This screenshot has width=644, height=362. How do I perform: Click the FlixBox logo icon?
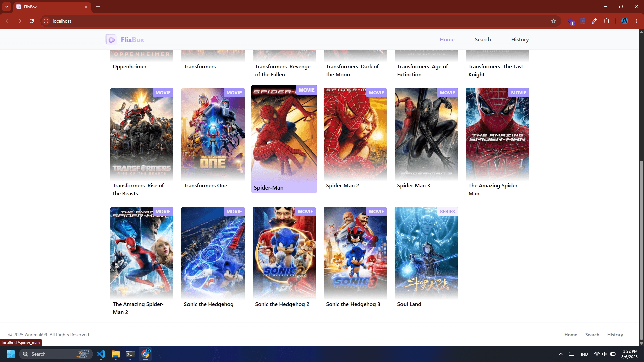pos(111,39)
